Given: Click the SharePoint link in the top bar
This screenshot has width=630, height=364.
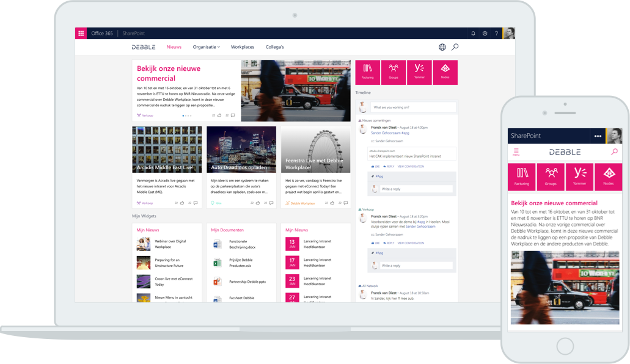Looking at the screenshot, I should [x=133, y=34].
